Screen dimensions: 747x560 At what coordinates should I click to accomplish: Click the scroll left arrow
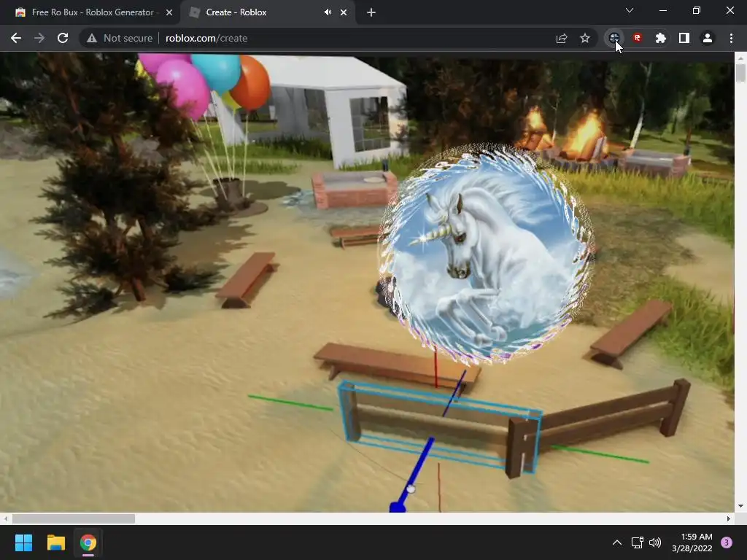pos(5,518)
